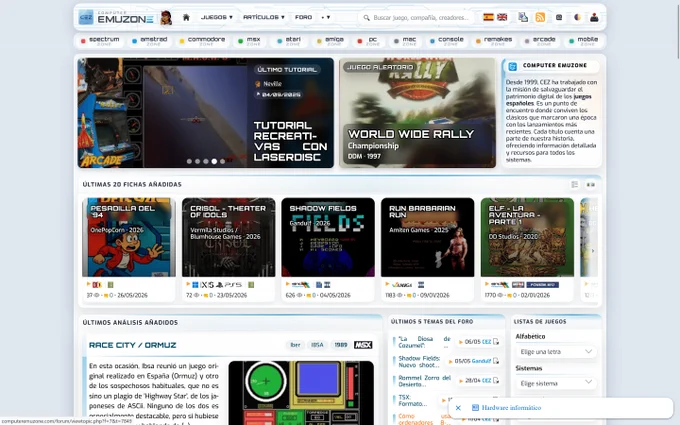Click the Computer Emuzone logo

pyautogui.click(x=116, y=17)
